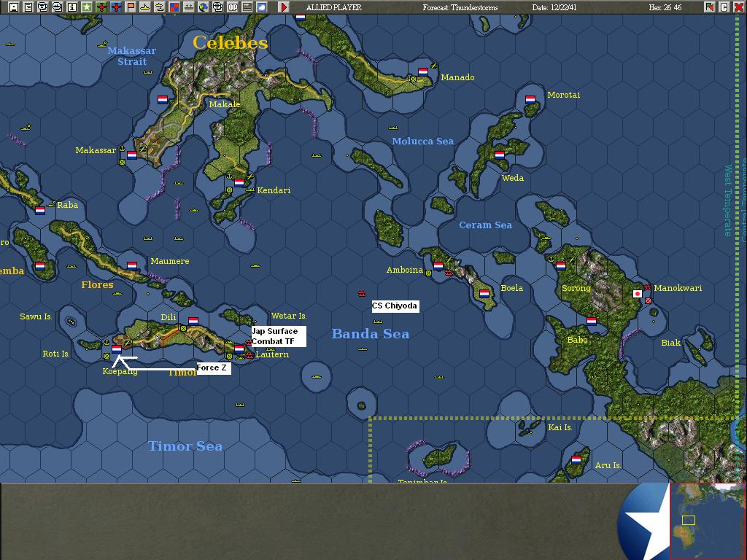Click the green flag icon at top right

[x=710, y=7]
